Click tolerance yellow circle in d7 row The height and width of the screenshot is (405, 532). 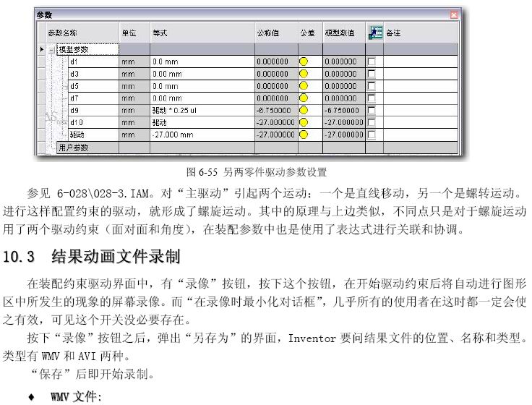[304, 98]
